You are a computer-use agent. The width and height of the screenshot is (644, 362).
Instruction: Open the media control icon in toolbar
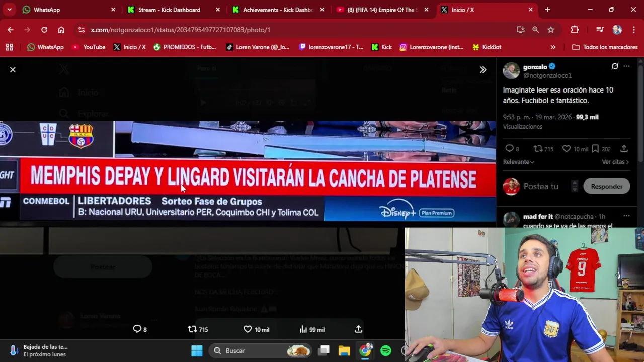tap(600, 30)
